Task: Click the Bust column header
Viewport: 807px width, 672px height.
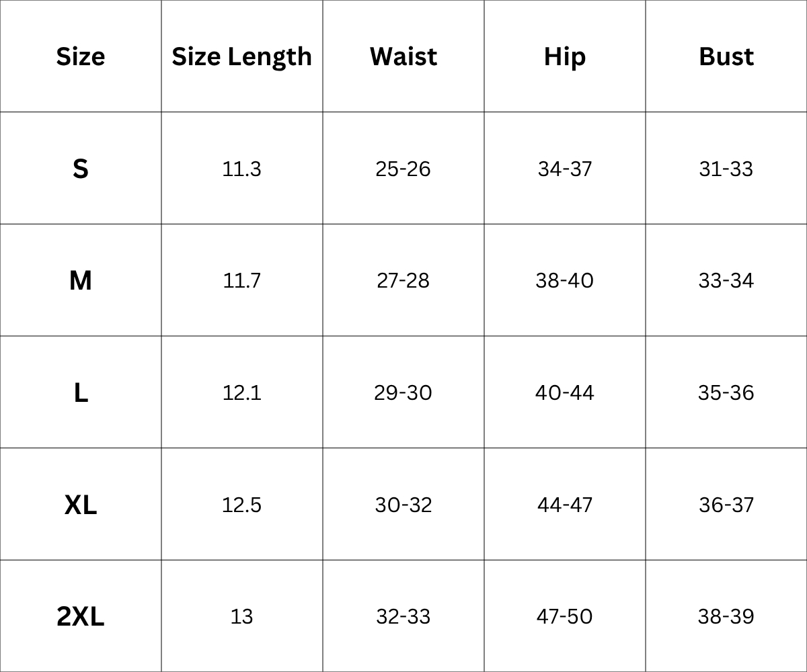Action: (726, 56)
